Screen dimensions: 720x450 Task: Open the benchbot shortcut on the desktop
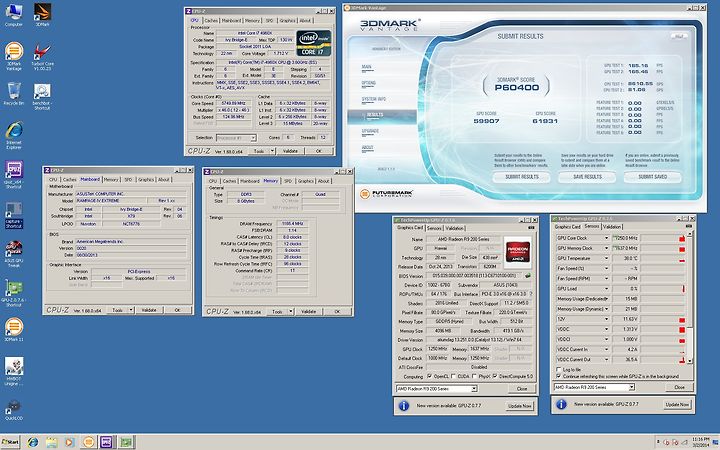[x=42, y=97]
